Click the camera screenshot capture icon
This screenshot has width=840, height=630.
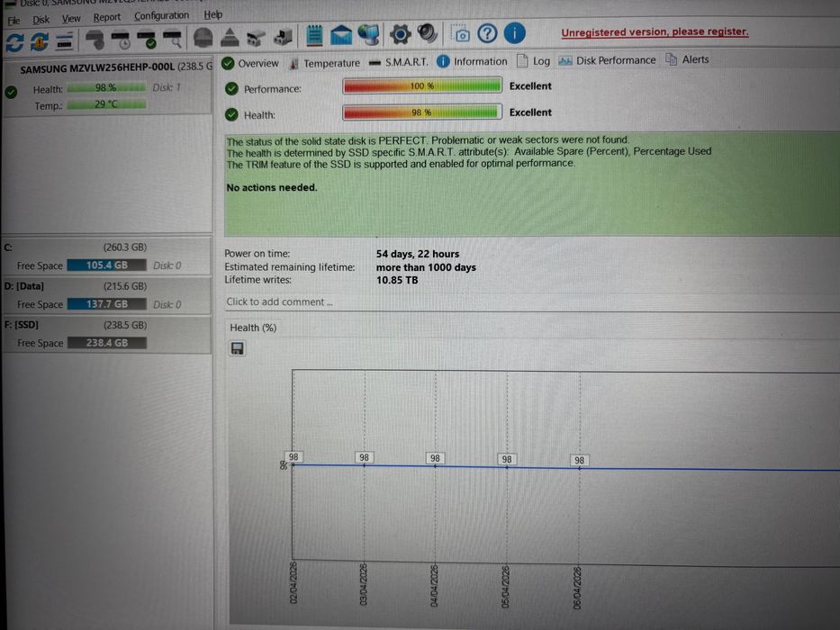pos(460,34)
